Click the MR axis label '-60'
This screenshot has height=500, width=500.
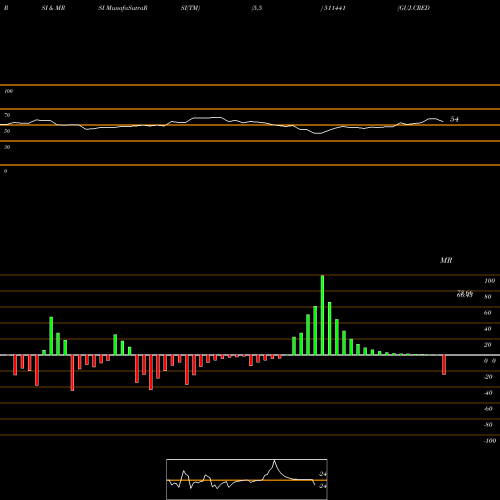(488, 409)
